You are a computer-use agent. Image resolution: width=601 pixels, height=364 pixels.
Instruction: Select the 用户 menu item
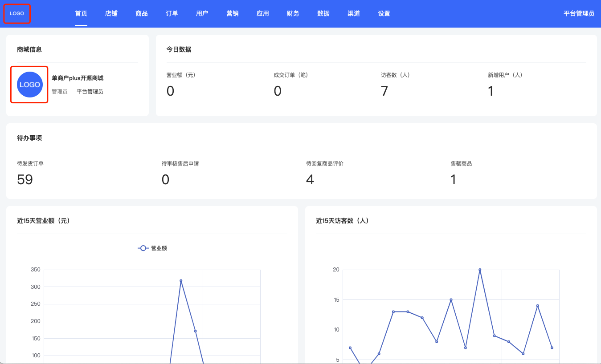[x=202, y=13]
